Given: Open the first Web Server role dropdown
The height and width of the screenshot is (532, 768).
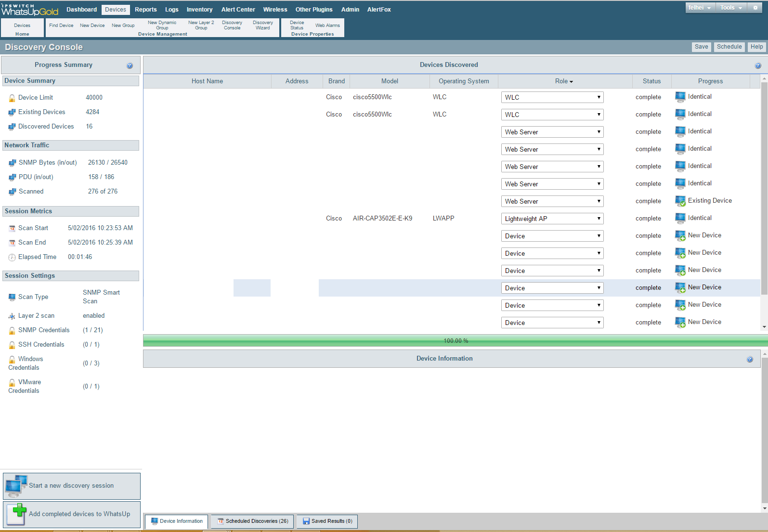Looking at the screenshot, I should coord(552,132).
